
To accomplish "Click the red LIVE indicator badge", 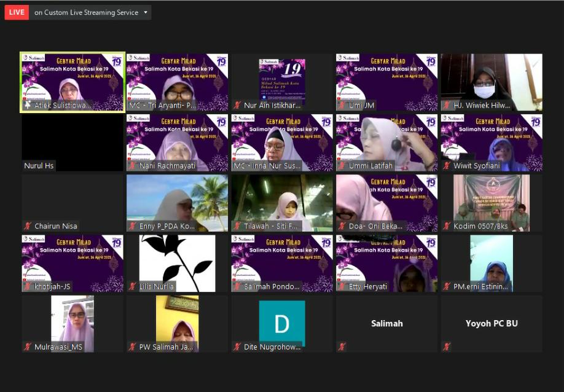I will [17, 12].
